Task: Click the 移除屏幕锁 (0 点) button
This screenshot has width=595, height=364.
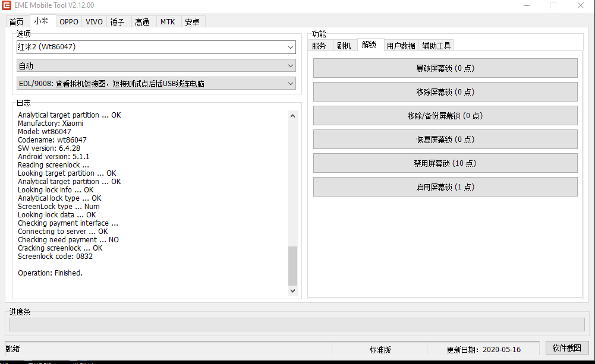Action: pyautogui.click(x=445, y=92)
